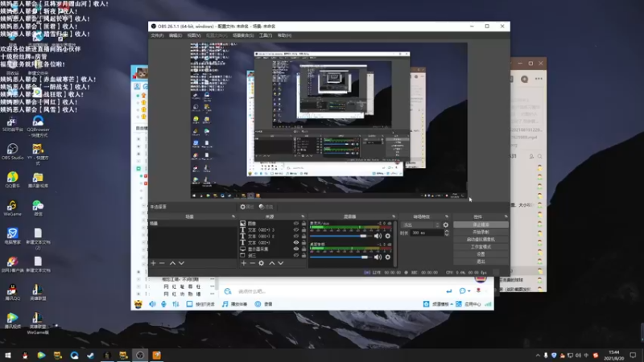Open the 微信 WeChat desktop shortcut
The width and height of the screenshot is (644, 362).
pos(38,208)
